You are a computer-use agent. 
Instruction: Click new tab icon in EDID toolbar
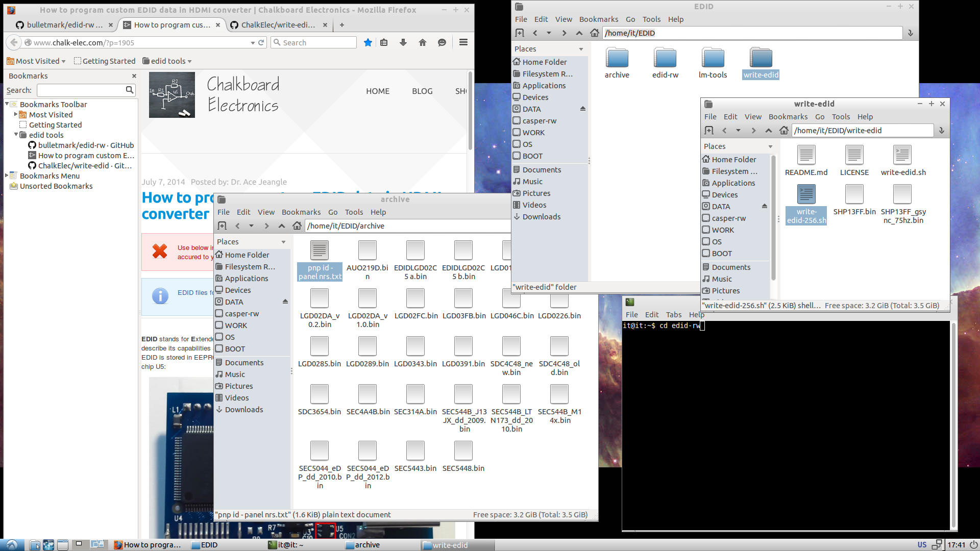click(x=520, y=33)
